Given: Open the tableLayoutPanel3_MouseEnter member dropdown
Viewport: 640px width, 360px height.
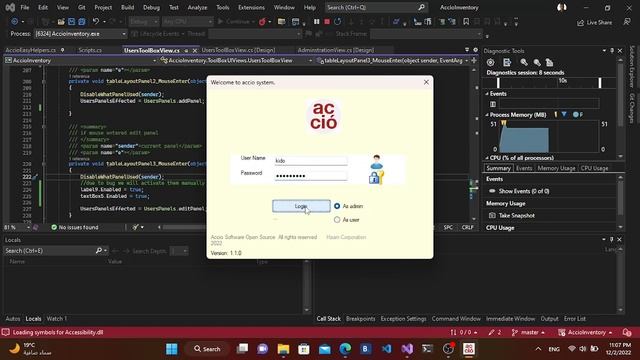Looking at the screenshot, I should click(x=393, y=60).
